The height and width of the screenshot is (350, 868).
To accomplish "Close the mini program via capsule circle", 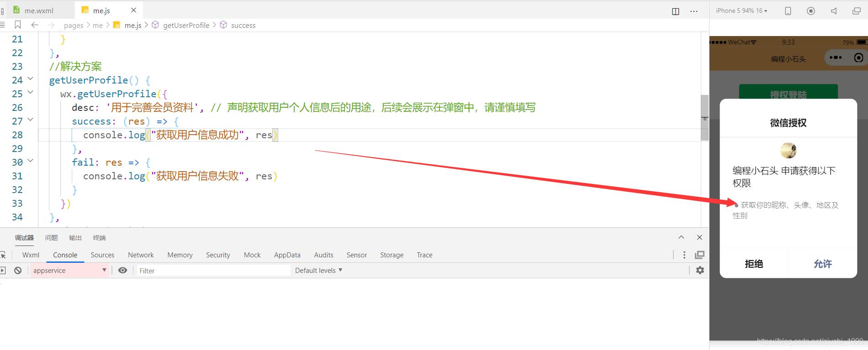I will click(858, 57).
